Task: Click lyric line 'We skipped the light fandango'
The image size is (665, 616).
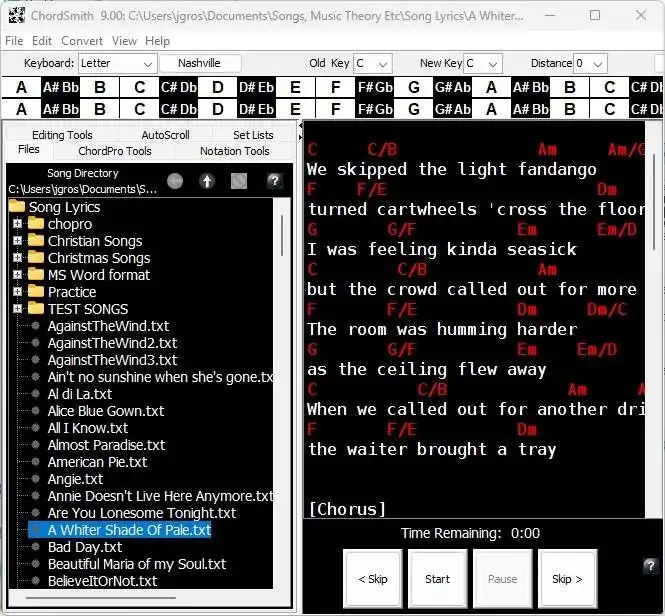Action: click(x=452, y=169)
